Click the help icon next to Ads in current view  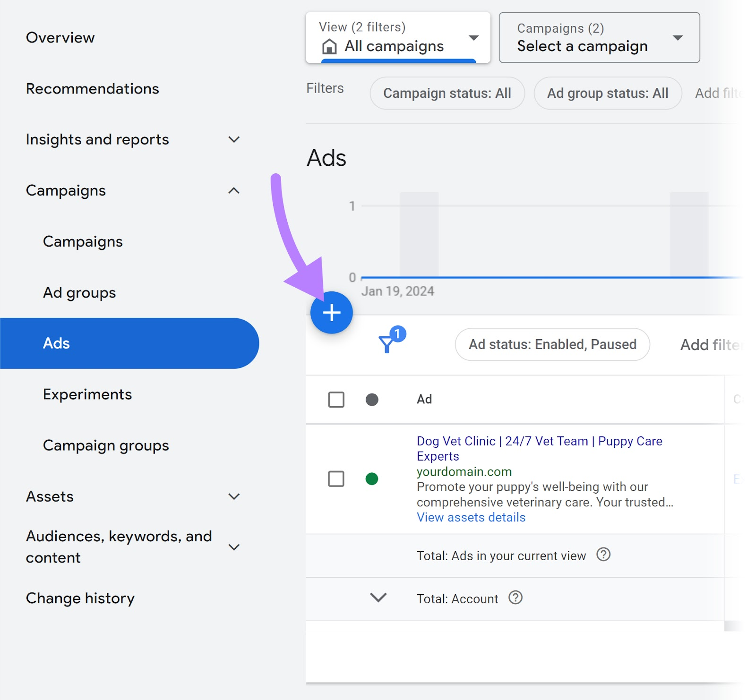[603, 556]
